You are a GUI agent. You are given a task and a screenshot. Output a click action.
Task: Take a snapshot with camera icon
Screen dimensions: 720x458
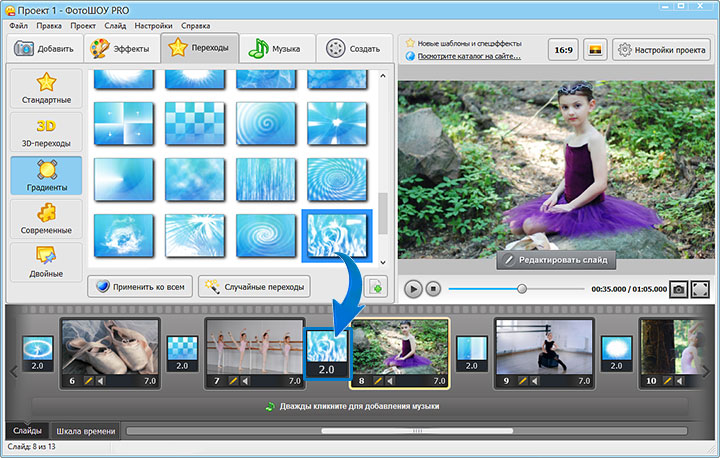tap(679, 289)
